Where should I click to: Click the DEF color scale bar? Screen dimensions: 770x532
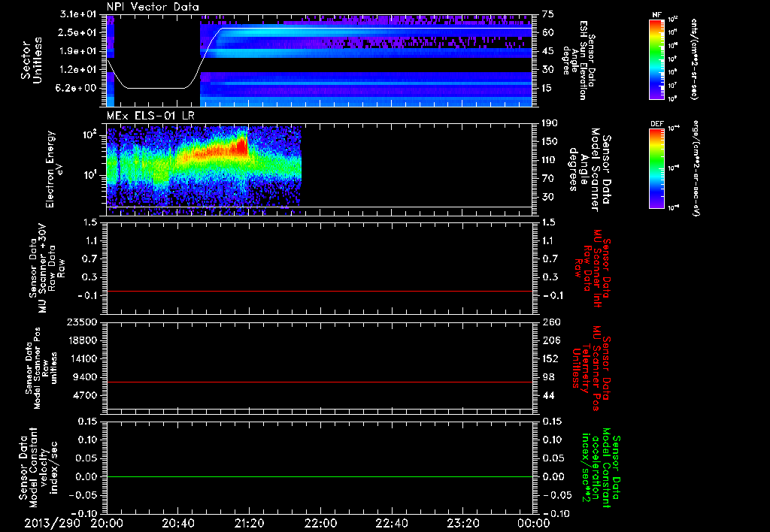656,168
